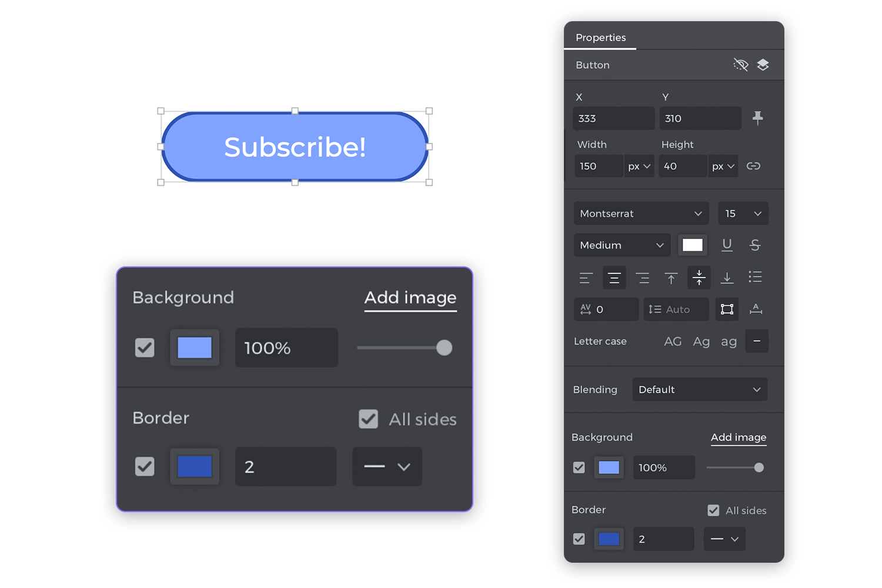Reset letter case with the dash button
Image resolution: width=882 pixels, height=588 pixels.
coord(757,341)
